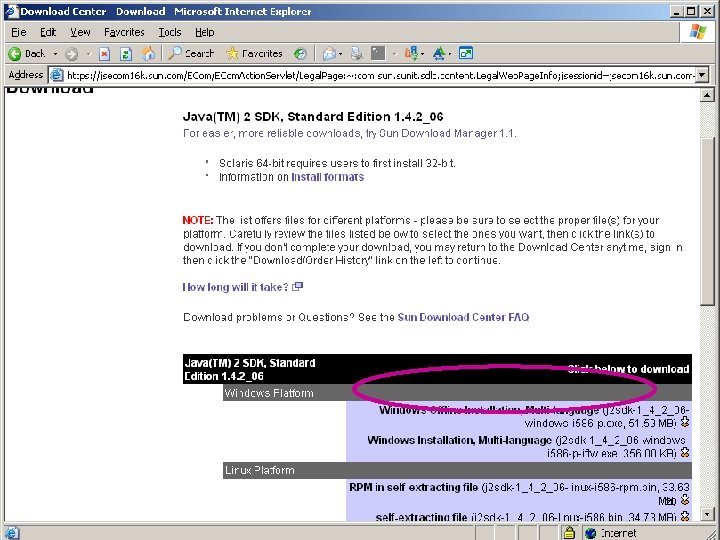Image resolution: width=720 pixels, height=540 pixels.
Task: Open the Sun Download Center FAQ link
Action: [463, 317]
